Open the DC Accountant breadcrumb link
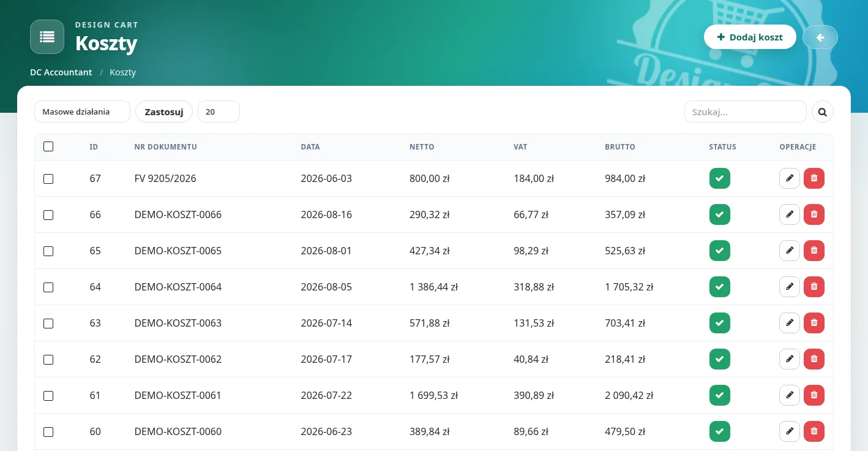 pos(61,72)
